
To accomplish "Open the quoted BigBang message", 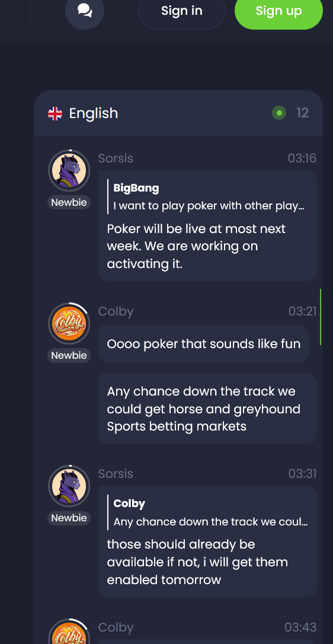I will [x=209, y=197].
